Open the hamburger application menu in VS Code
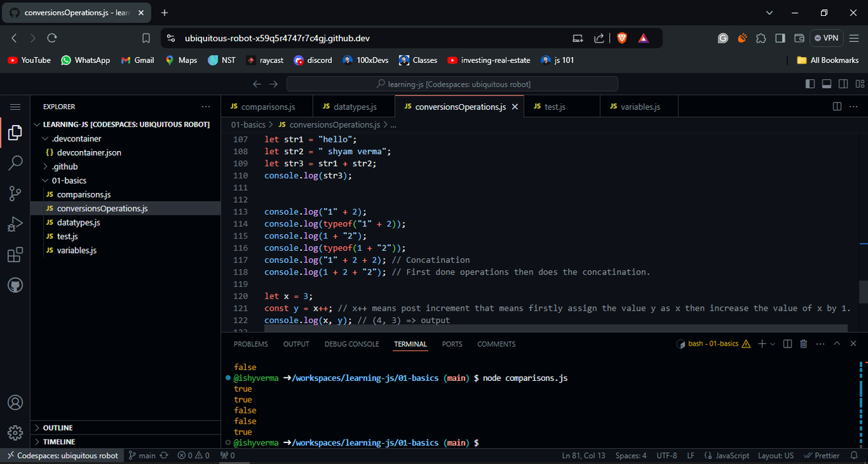 (x=15, y=106)
